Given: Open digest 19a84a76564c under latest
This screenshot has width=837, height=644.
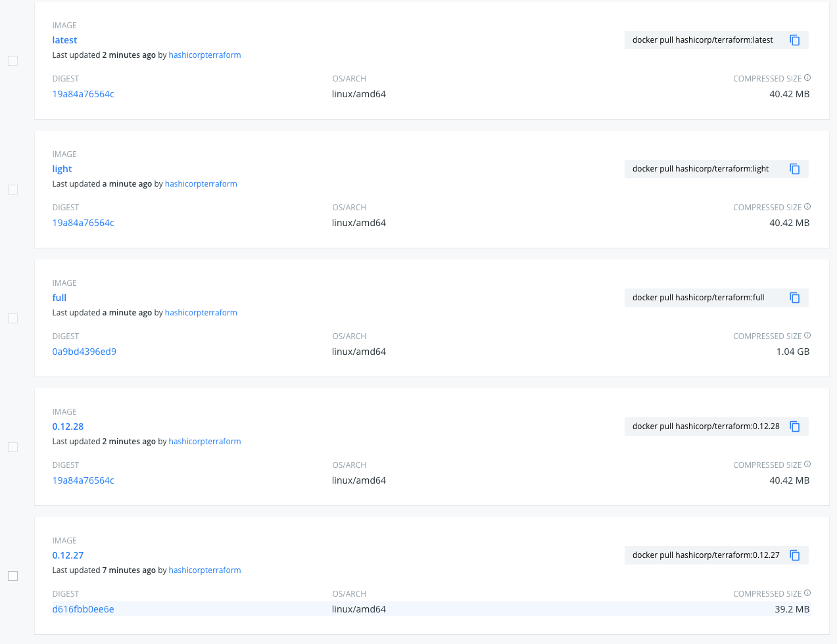Looking at the screenshot, I should coord(83,94).
